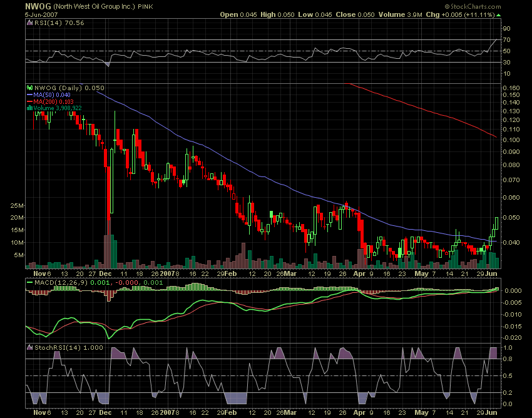Click the -0.010 MACD axis label

click(x=513, y=314)
